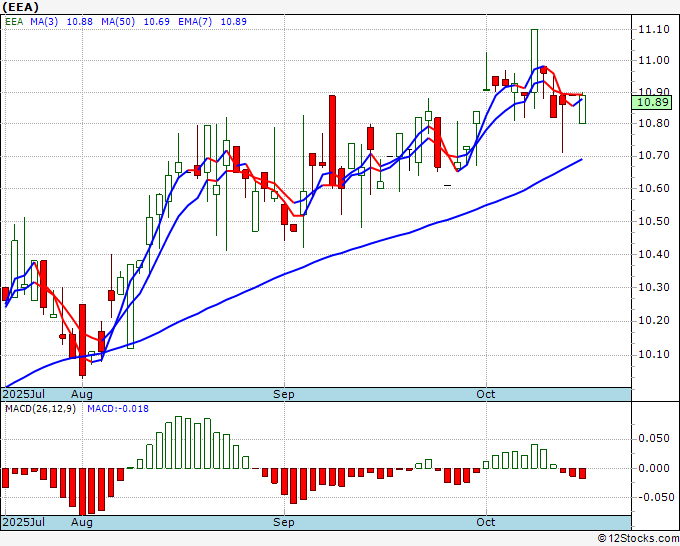680x546 pixels.
Task: Click the EMA(7) legend label
Action: point(195,22)
